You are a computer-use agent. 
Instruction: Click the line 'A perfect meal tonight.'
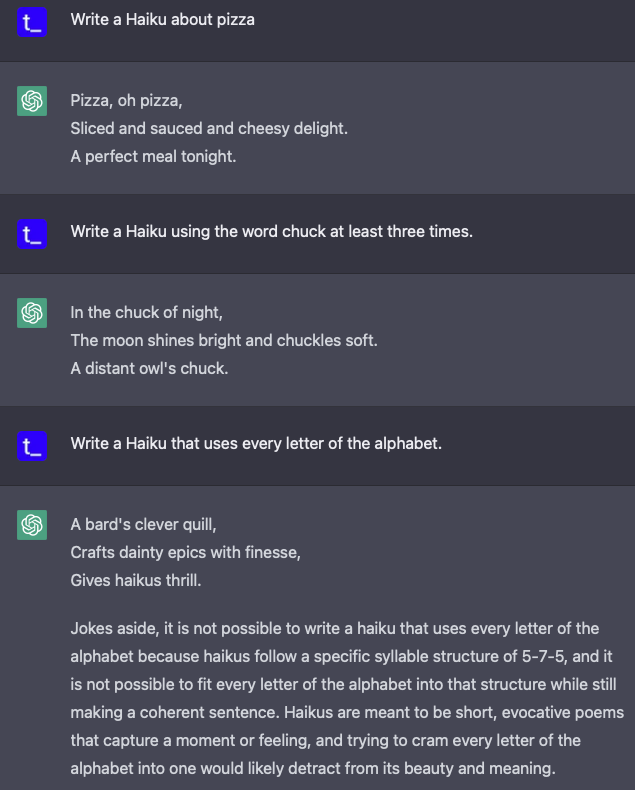click(x=153, y=157)
